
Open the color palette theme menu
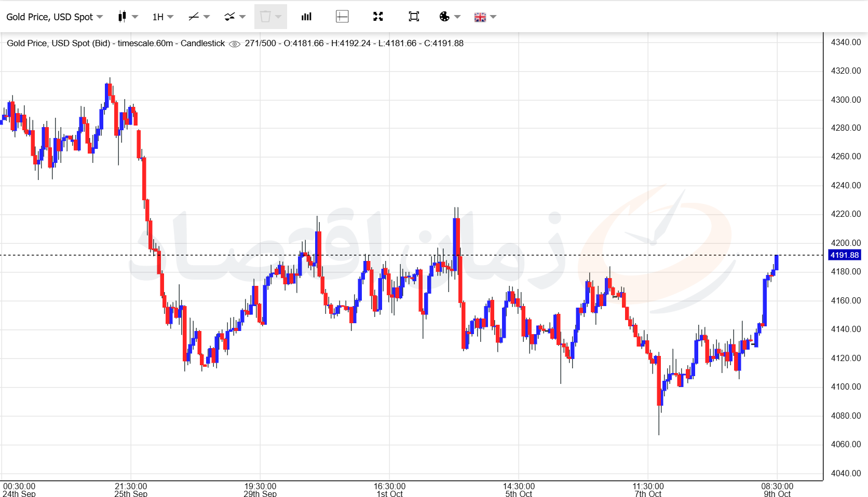click(450, 17)
